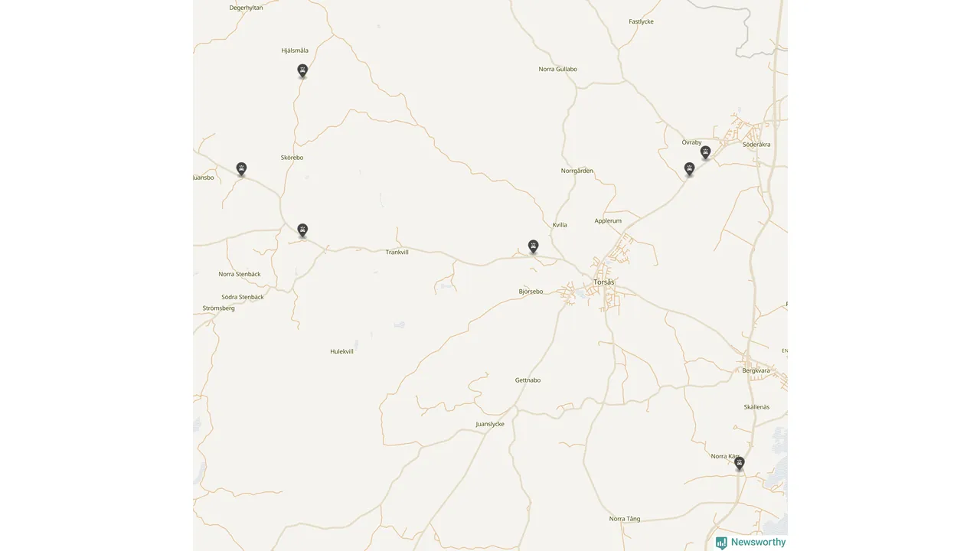
Task: Click the Degerhyltan label
Action: (x=246, y=8)
